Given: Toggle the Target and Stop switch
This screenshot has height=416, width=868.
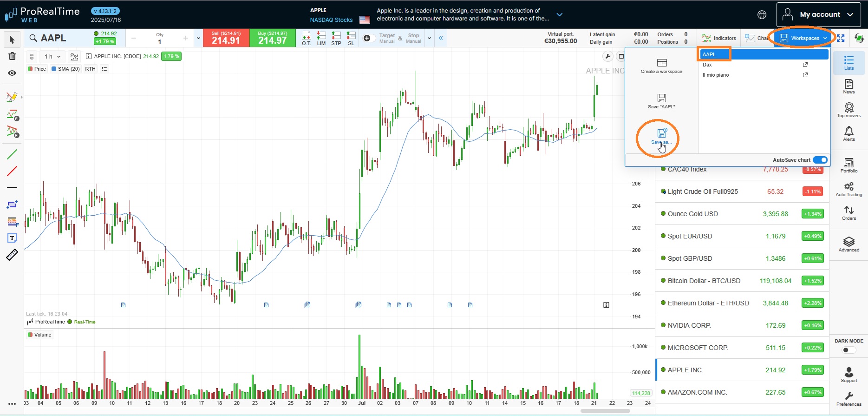Looking at the screenshot, I should tap(369, 38).
